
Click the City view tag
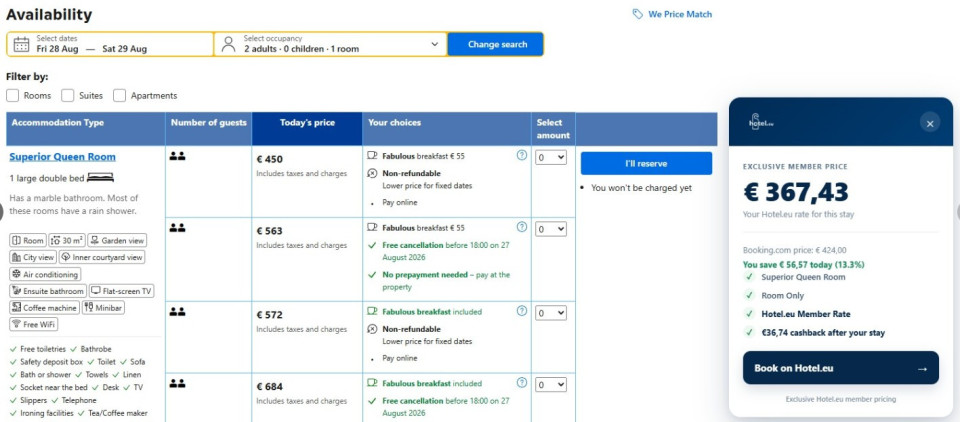[x=33, y=257]
